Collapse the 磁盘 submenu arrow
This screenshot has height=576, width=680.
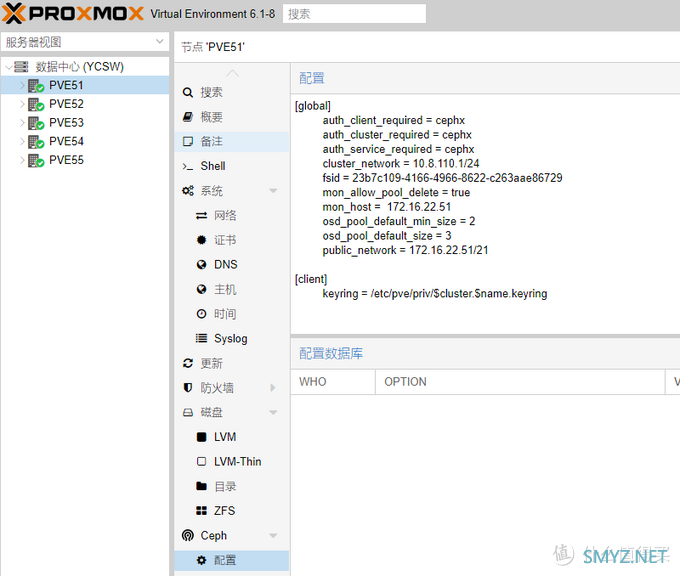tap(273, 412)
